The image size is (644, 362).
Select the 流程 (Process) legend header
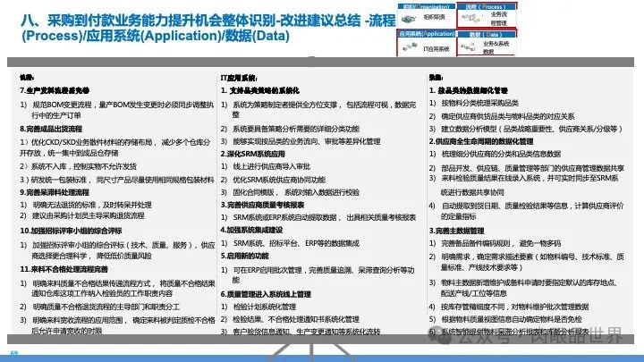coord(487,6)
